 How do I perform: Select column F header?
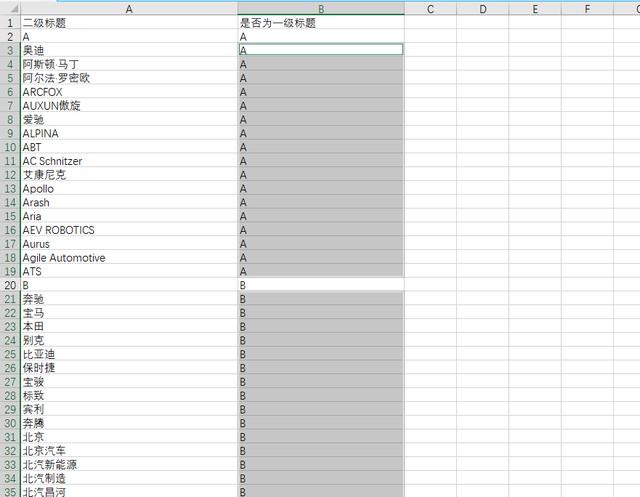(x=587, y=9)
